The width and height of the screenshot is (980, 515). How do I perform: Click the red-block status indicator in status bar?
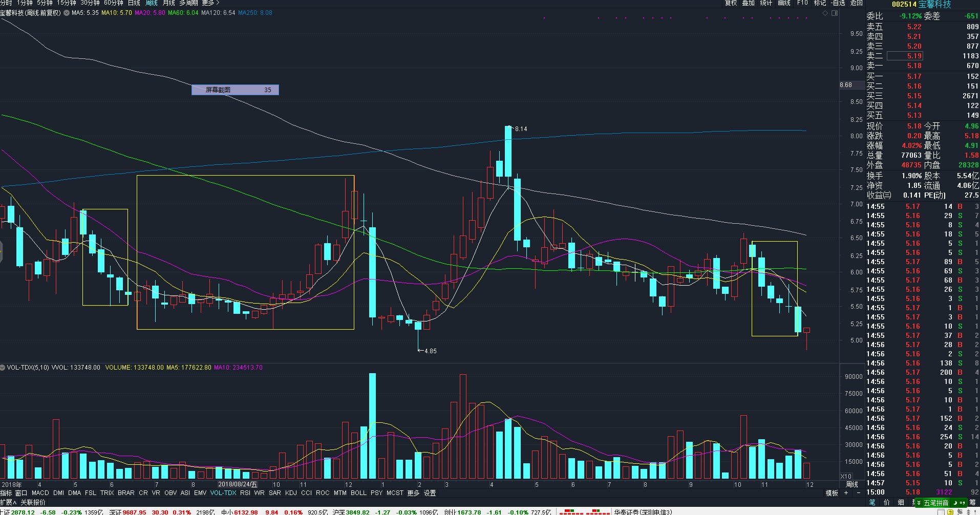584,512
